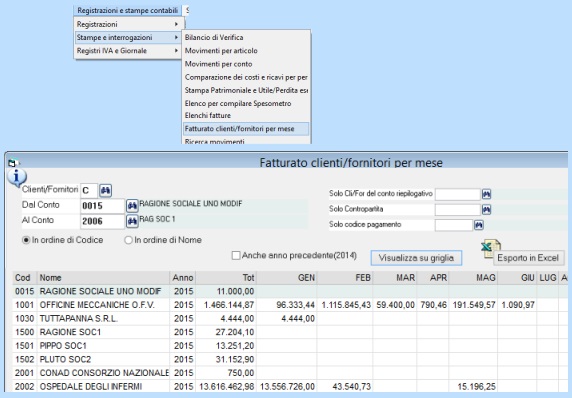Image resolution: width=572 pixels, height=398 pixels.
Task: Open Registrazioni e stampe contabili menu
Action: click(127, 11)
